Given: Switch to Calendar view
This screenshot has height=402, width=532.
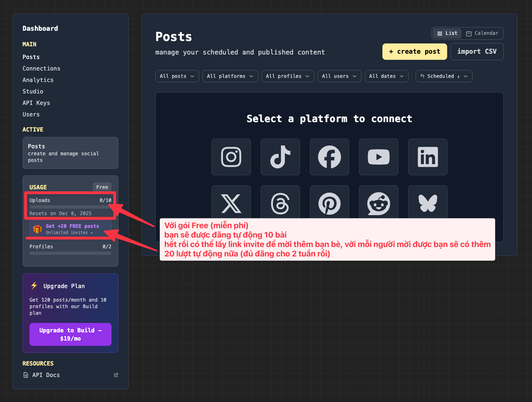Looking at the screenshot, I should point(482,33).
